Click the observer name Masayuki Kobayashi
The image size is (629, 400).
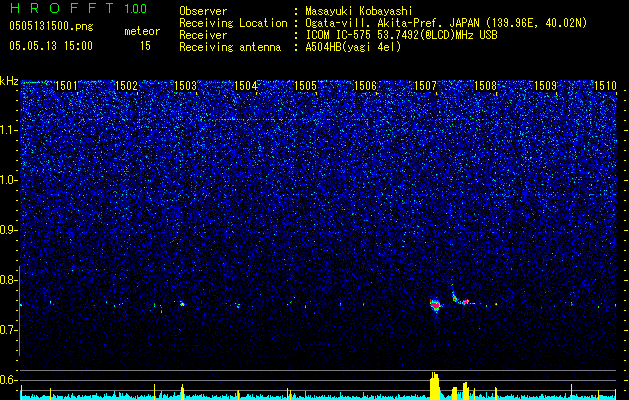[358, 11]
